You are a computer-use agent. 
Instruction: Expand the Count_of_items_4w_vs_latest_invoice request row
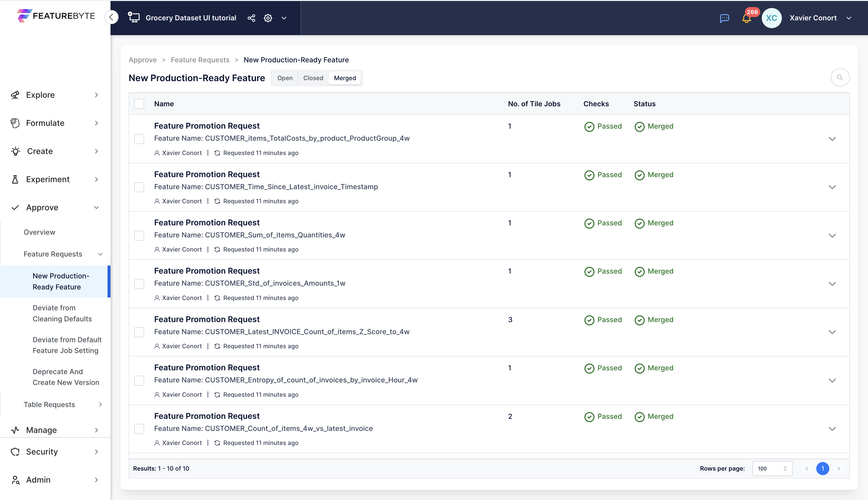(832, 429)
